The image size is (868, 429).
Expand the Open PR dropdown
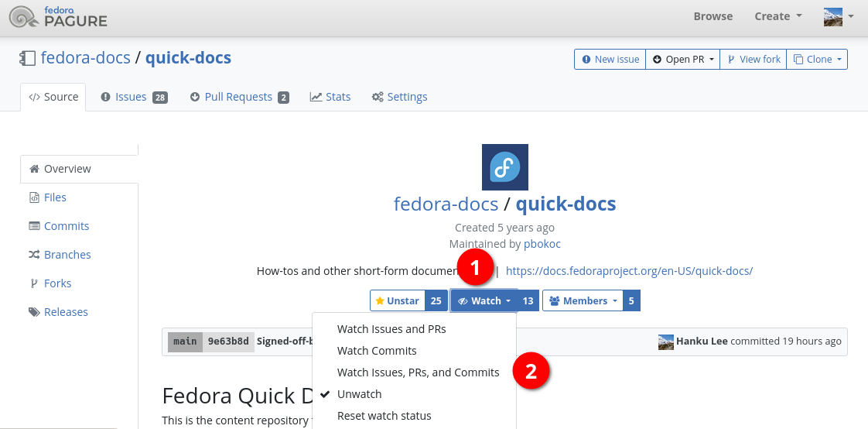point(682,60)
